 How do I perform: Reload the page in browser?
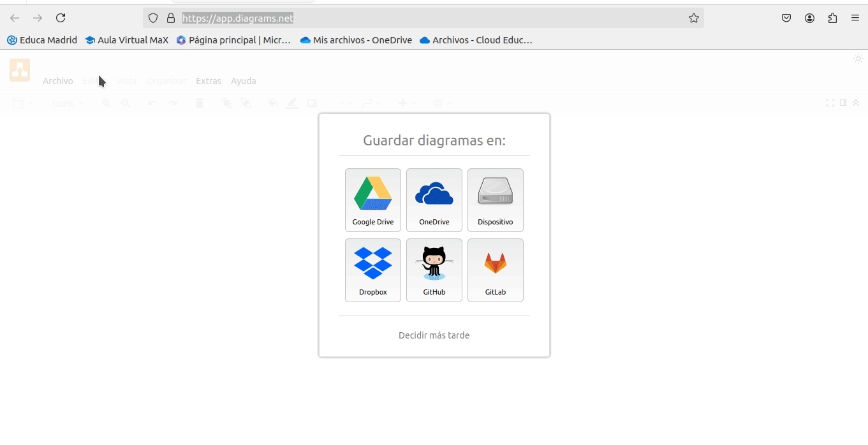click(x=61, y=18)
